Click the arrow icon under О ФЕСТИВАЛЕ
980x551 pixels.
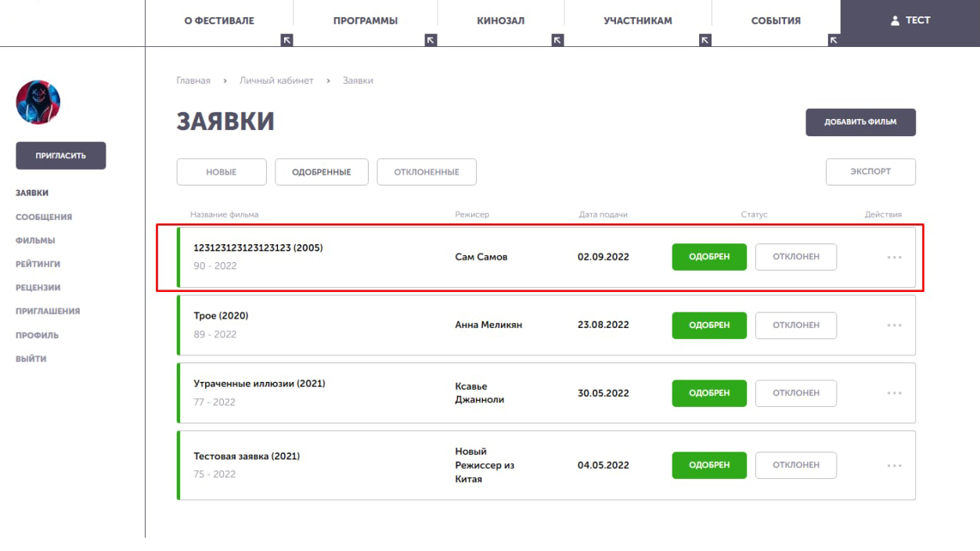pos(286,40)
